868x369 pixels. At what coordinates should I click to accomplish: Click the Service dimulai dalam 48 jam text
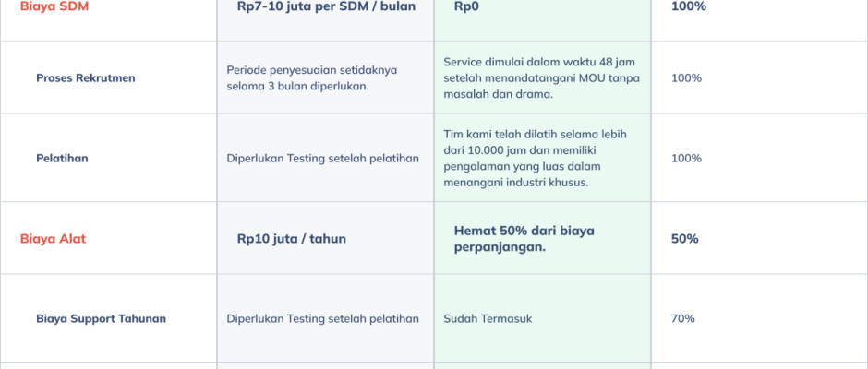pos(541,77)
